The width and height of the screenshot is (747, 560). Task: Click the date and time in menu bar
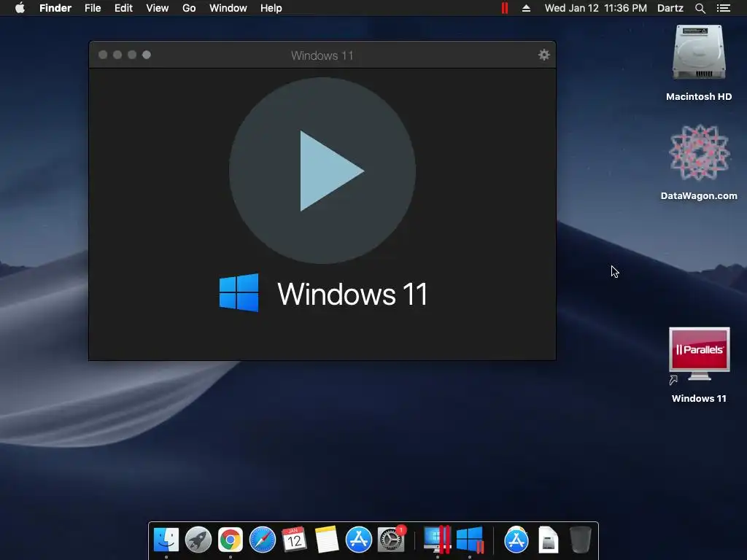pyautogui.click(x=595, y=8)
